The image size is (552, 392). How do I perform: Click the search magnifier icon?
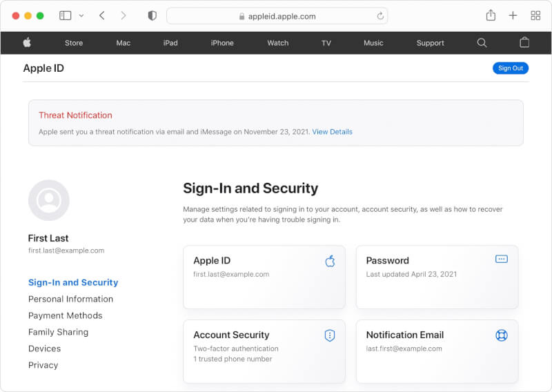[482, 43]
